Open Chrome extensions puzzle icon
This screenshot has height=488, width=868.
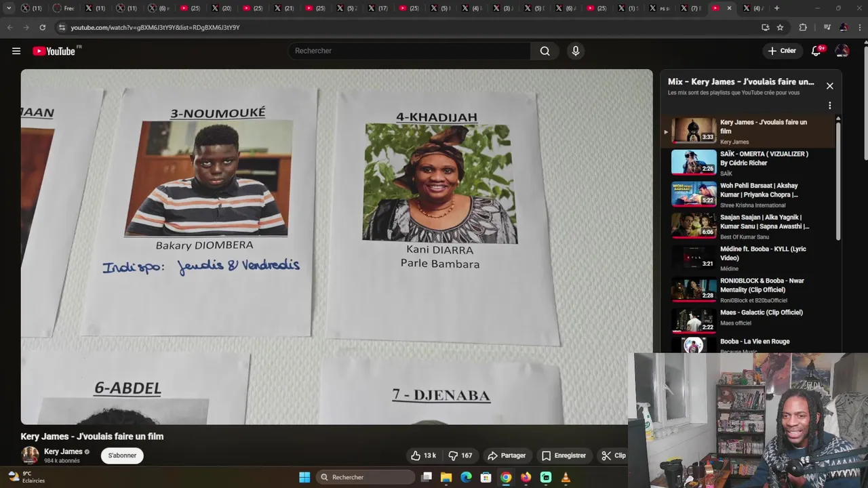803,27
